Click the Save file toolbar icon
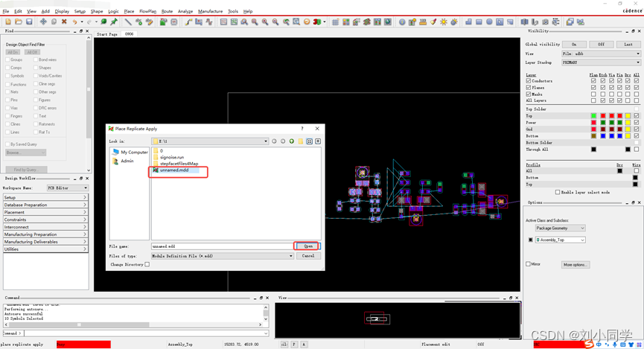Image resolution: width=644 pixels, height=349 pixels. click(x=29, y=22)
